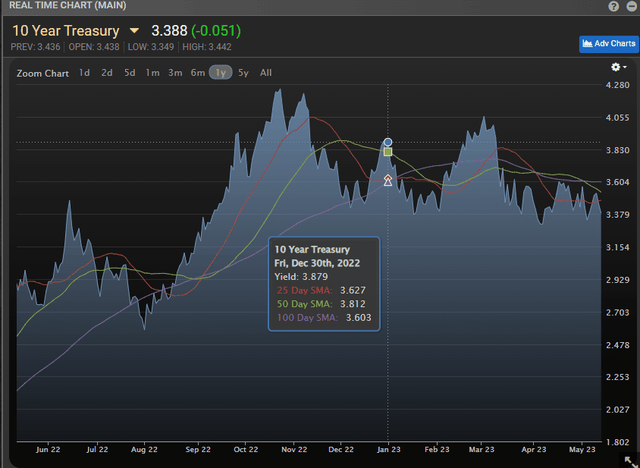This screenshot has height=468, width=640.
Task: Select the 1d zoom range
Action: [x=84, y=72]
